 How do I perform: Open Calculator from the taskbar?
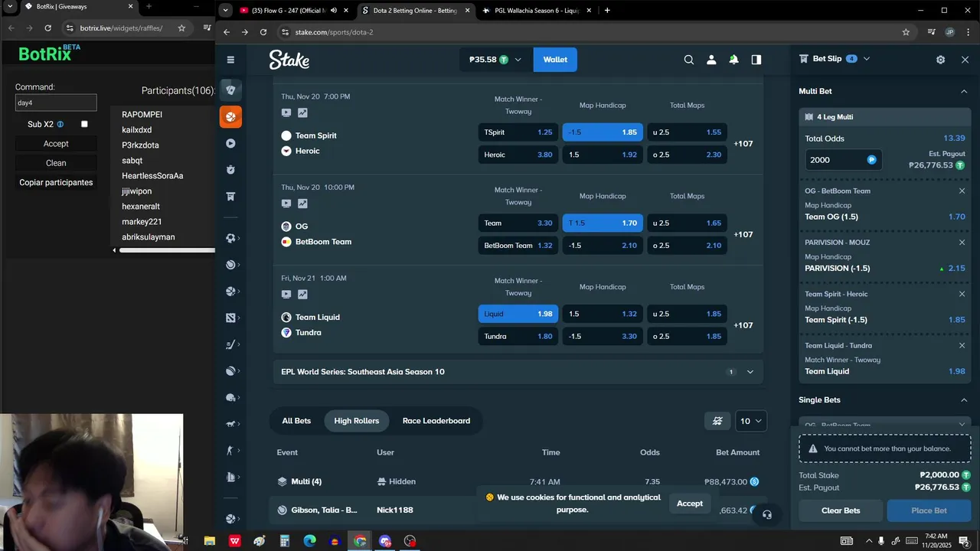click(284, 541)
